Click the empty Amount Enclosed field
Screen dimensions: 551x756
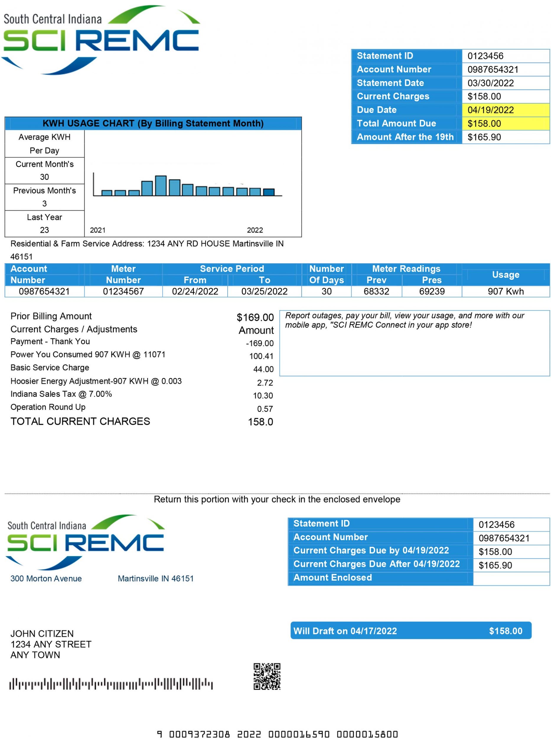click(x=511, y=579)
